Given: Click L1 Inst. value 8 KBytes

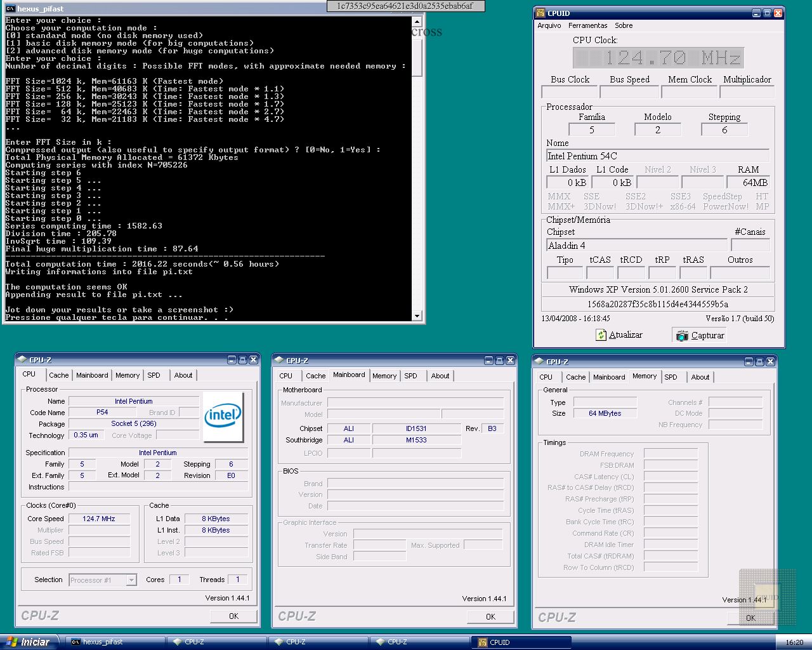Looking at the screenshot, I should (216, 530).
